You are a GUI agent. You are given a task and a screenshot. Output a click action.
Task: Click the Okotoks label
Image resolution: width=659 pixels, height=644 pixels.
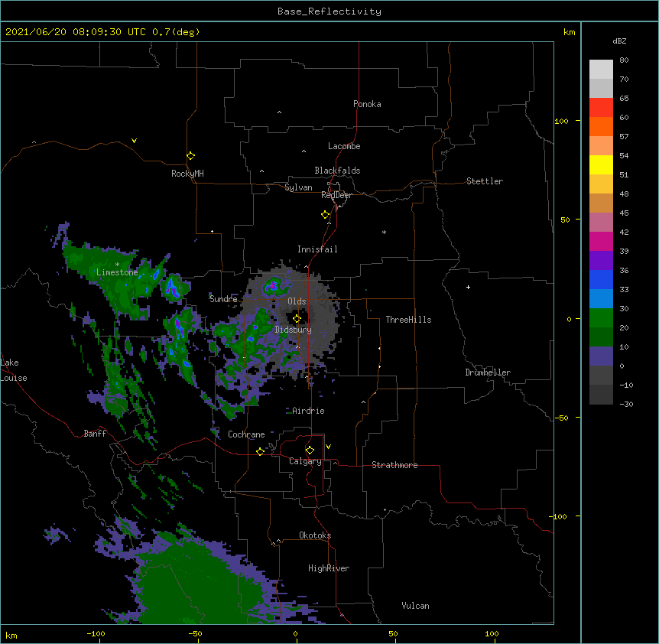point(315,535)
